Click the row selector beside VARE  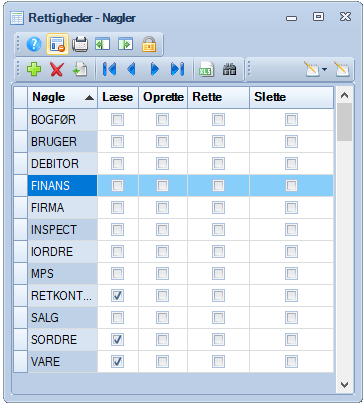click(x=20, y=361)
